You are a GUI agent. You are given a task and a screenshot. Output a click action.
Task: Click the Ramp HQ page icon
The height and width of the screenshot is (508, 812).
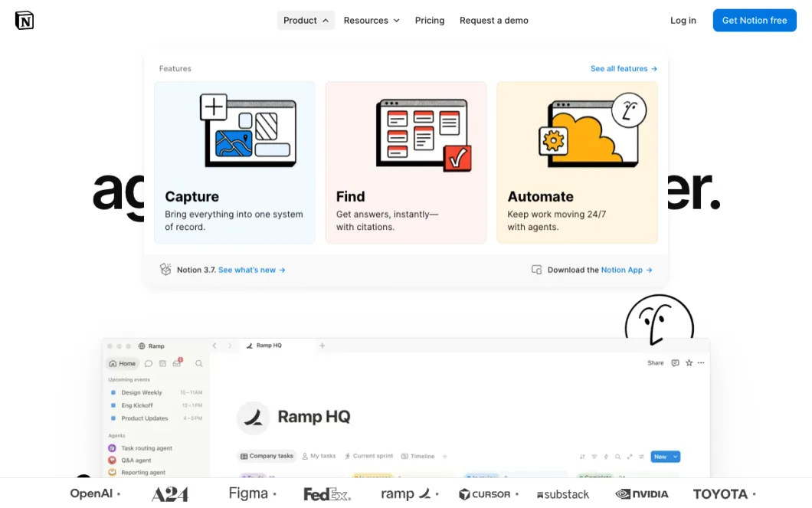pos(254,418)
